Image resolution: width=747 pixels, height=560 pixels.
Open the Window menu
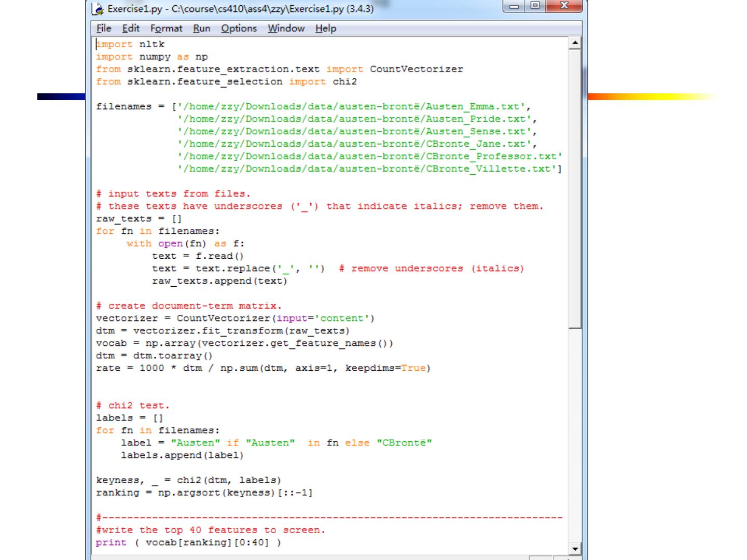pyautogui.click(x=286, y=29)
